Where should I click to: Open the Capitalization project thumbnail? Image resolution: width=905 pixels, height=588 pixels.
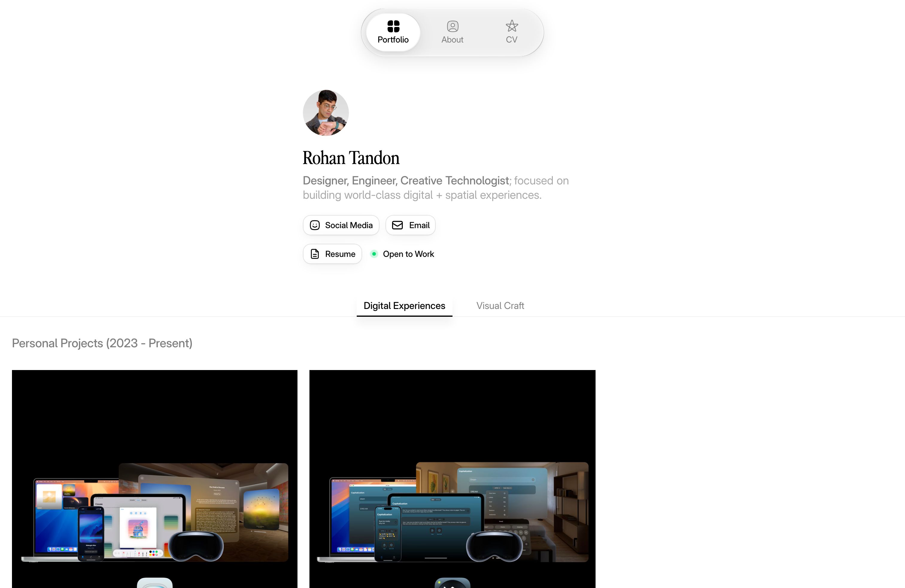[x=452, y=478]
